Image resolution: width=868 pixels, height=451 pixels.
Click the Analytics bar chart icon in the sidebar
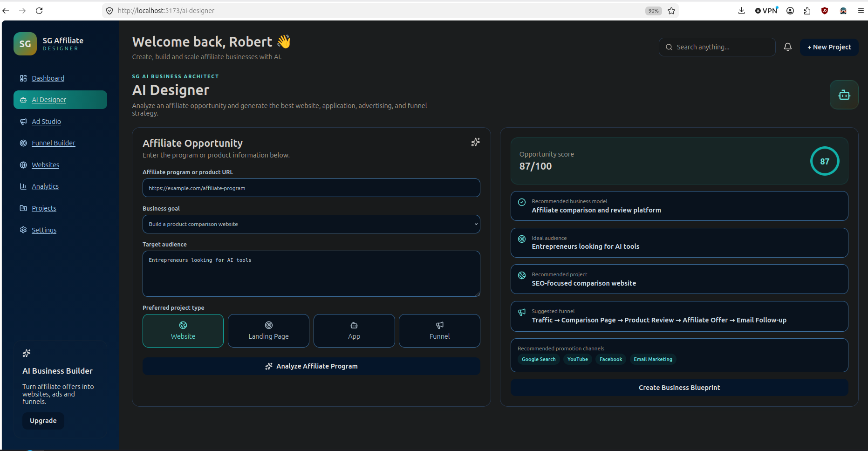[23, 186]
